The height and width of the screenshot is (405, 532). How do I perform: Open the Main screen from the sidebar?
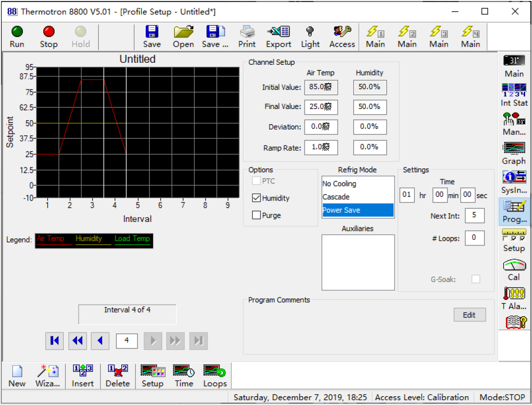pyautogui.click(x=514, y=66)
